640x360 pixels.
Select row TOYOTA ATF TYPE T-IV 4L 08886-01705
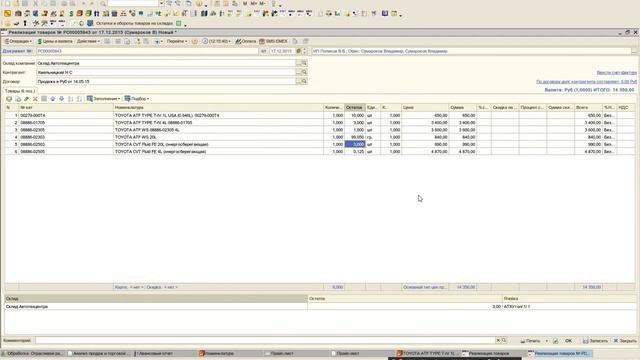point(320,122)
